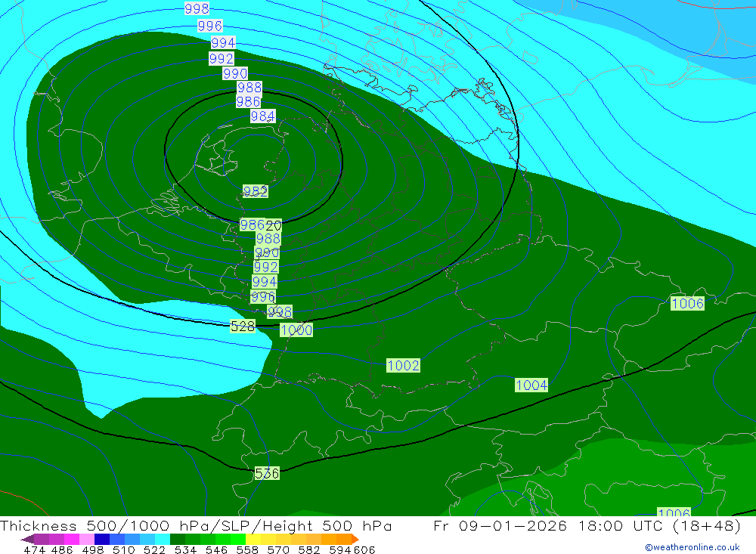Click the light pink legend swatch

pos(87,539)
